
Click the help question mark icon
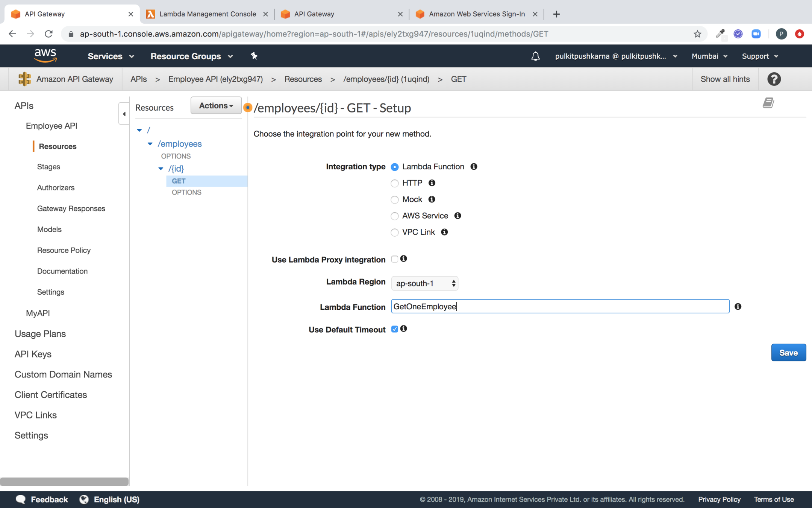(x=774, y=79)
